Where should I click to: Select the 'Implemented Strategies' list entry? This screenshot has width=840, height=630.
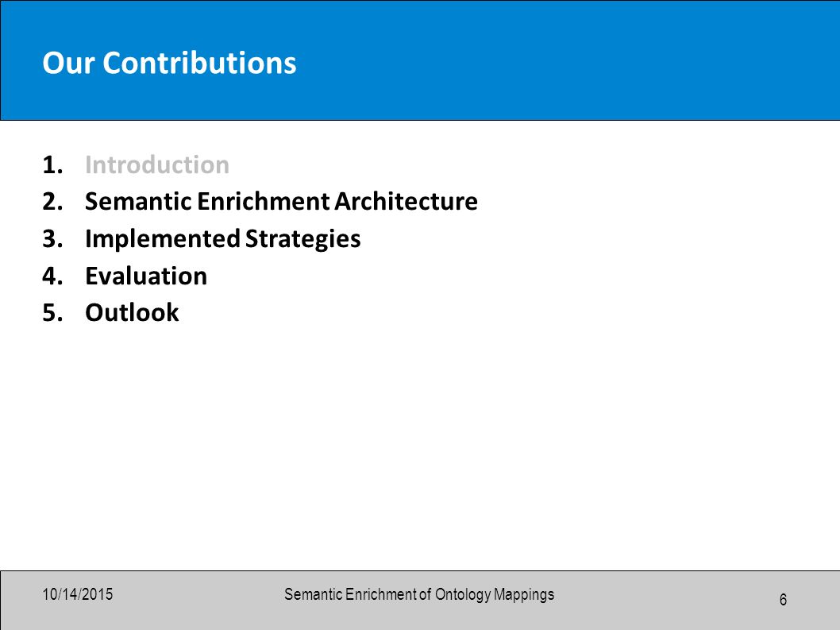pos(223,239)
